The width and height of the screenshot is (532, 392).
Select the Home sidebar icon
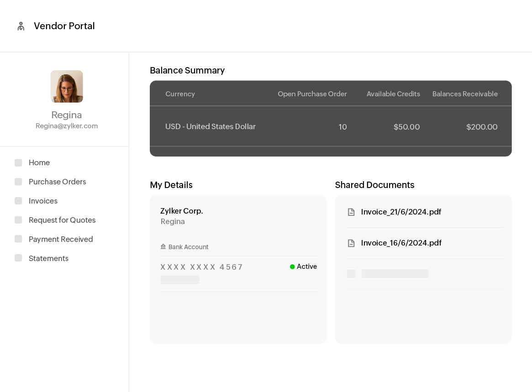tap(18, 162)
